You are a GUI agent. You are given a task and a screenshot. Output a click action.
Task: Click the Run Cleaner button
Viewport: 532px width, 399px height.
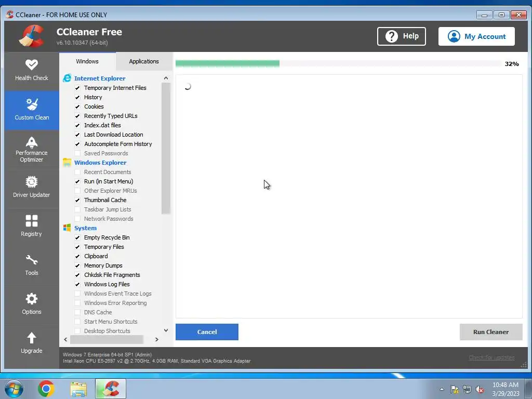point(491,332)
